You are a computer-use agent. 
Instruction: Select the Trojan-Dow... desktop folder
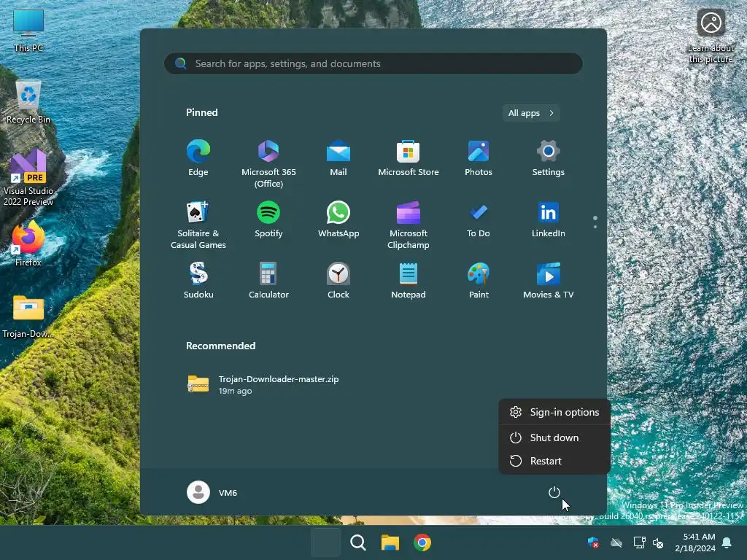point(28,316)
